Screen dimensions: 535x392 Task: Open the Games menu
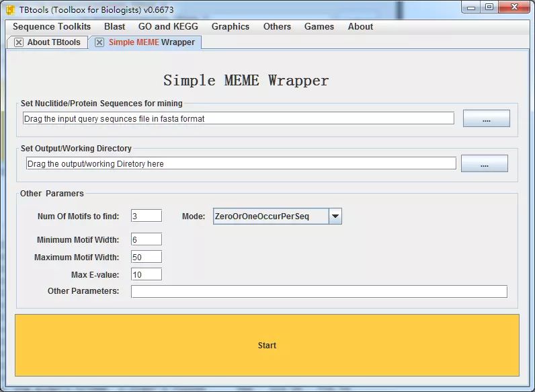pyautogui.click(x=319, y=27)
